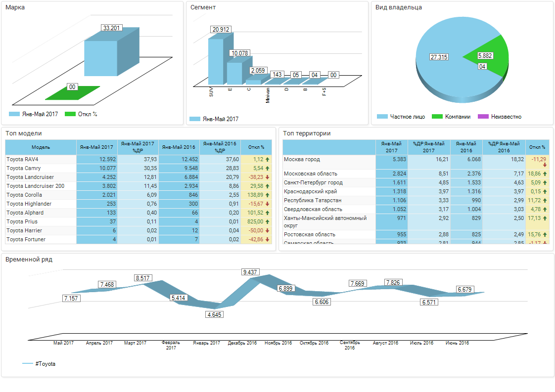
Task: Sort Топ модели by Янв-Май 2016 column
Action: [x=179, y=147]
